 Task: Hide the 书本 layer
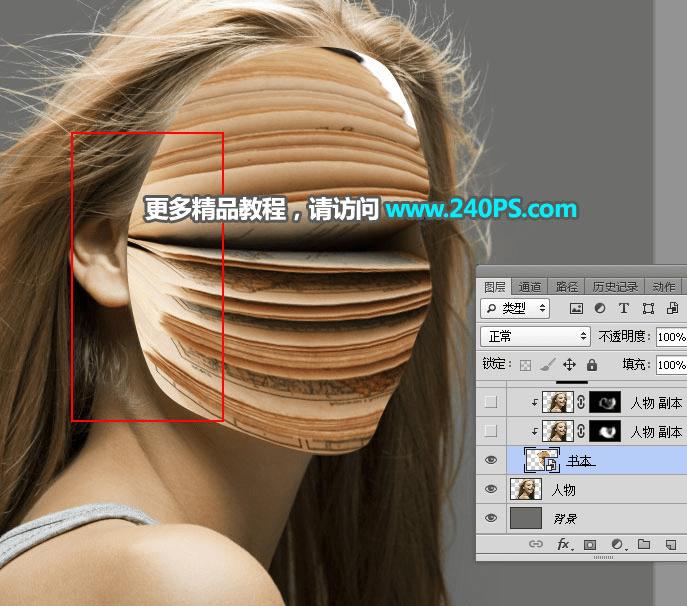pos(491,460)
